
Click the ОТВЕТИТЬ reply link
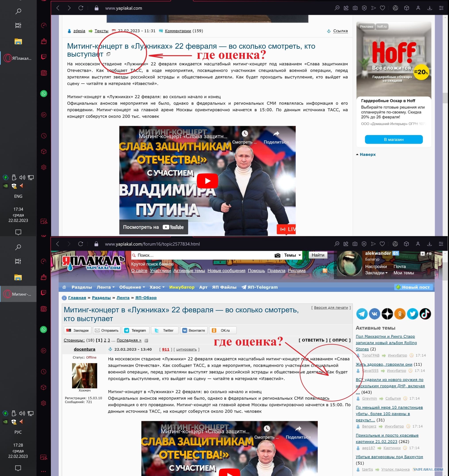pos(313,340)
